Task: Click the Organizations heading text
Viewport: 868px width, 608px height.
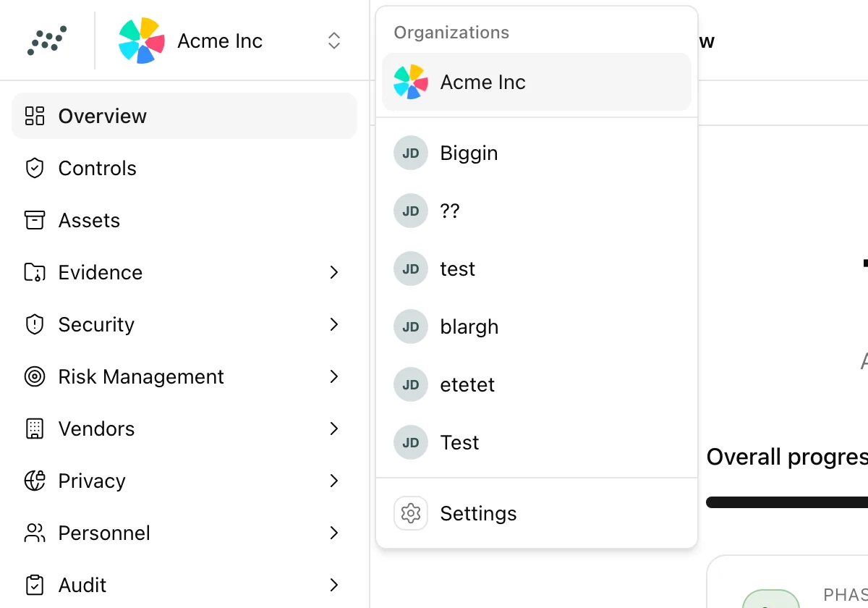Action: 451,33
